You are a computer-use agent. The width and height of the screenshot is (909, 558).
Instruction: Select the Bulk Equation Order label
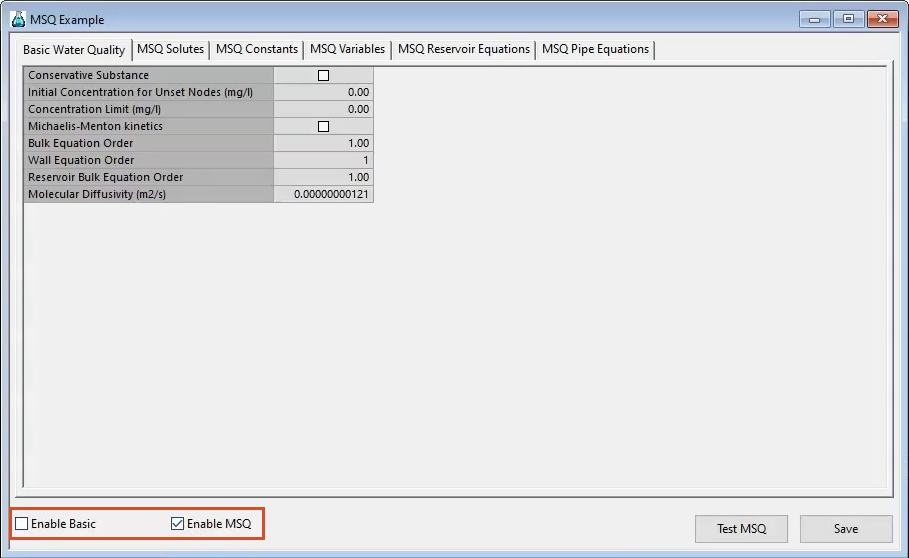point(148,143)
